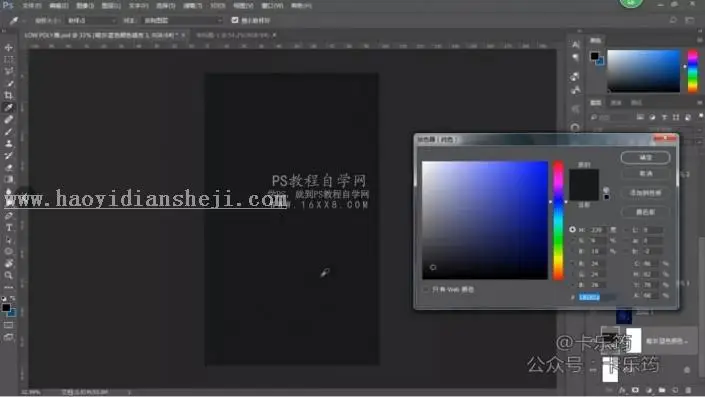
Task: Click the dialog's vertical hue slider
Action: (x=558, y=220)
